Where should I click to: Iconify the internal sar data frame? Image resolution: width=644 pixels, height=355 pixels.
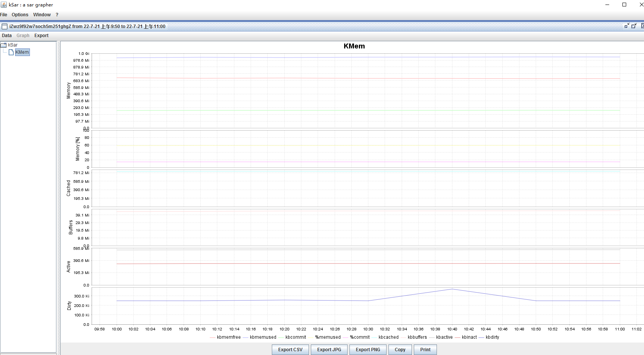pyautogui.click(x=627, y=26)
